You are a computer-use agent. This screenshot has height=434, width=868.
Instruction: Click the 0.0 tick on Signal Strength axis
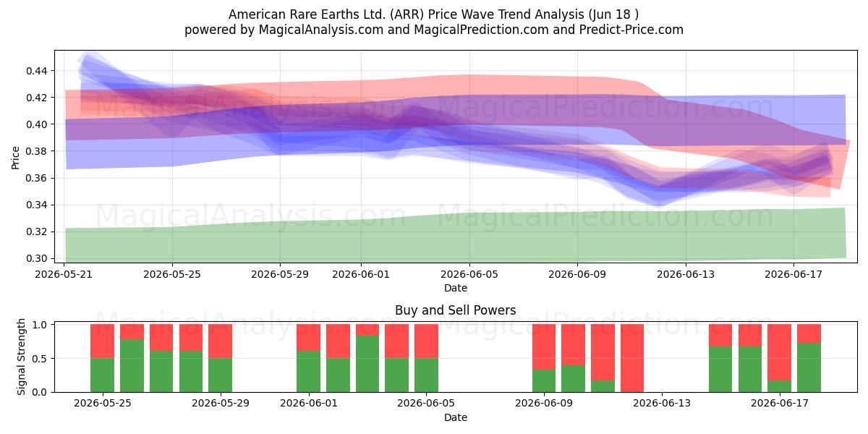tap(41, 392)
